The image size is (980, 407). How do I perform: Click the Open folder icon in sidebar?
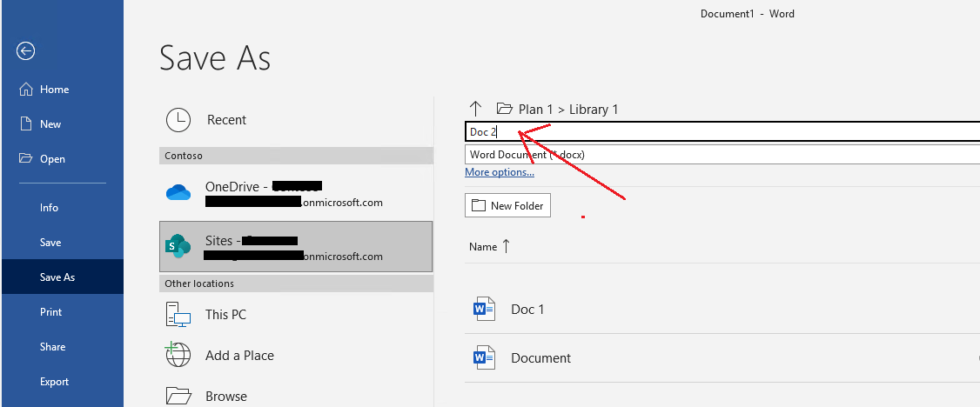coord(25,158)
